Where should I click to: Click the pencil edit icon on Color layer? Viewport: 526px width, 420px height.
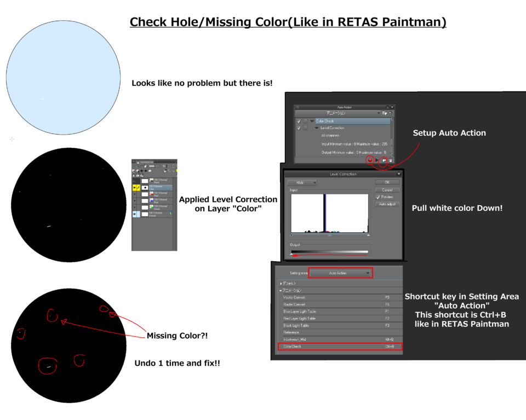point(138,188)
